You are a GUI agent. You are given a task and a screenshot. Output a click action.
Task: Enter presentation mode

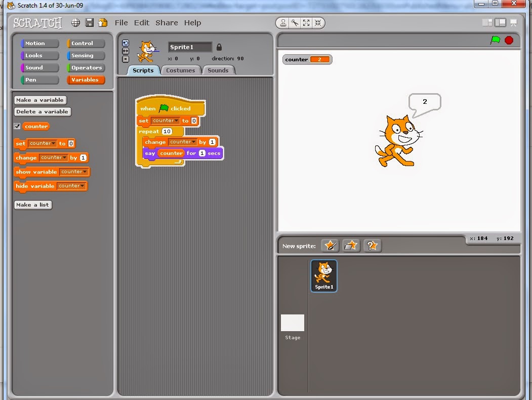coord(513,23)
